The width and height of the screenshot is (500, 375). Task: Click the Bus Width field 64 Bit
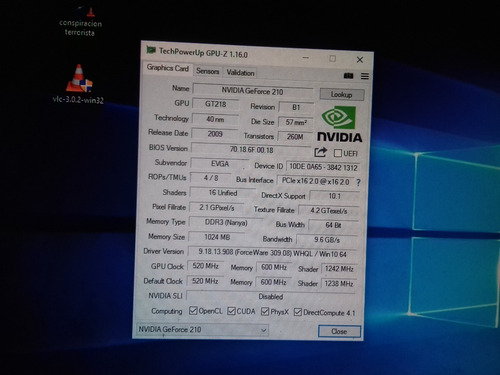[333, 225]
